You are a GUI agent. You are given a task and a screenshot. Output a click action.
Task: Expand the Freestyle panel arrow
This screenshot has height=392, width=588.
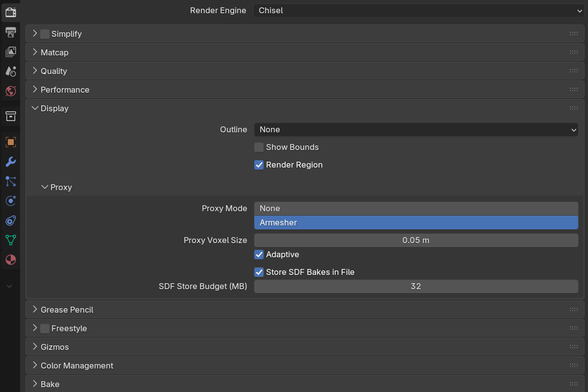pyautogui.click(x=35, y=328)
